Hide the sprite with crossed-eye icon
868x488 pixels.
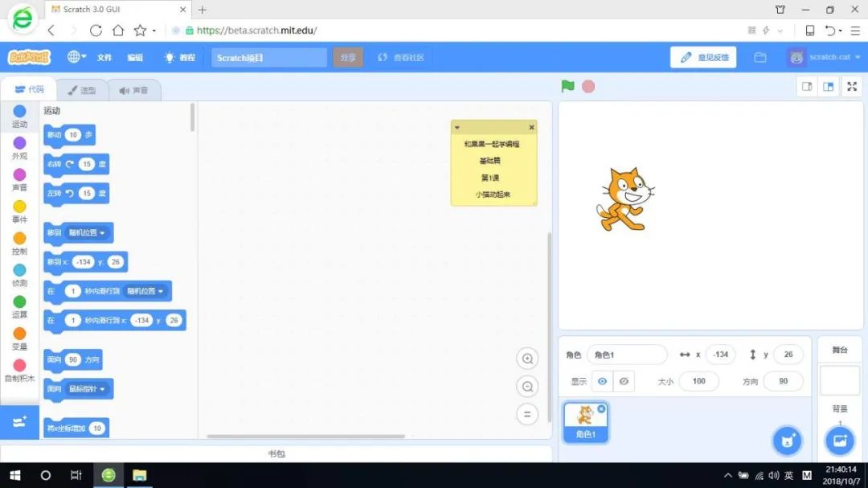tap(624, 381)
